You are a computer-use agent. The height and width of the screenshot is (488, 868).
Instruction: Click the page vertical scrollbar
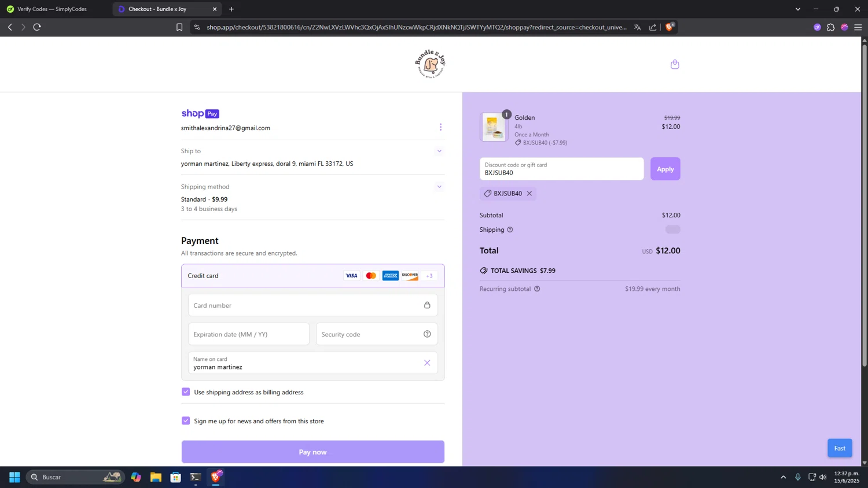(865, 205)
